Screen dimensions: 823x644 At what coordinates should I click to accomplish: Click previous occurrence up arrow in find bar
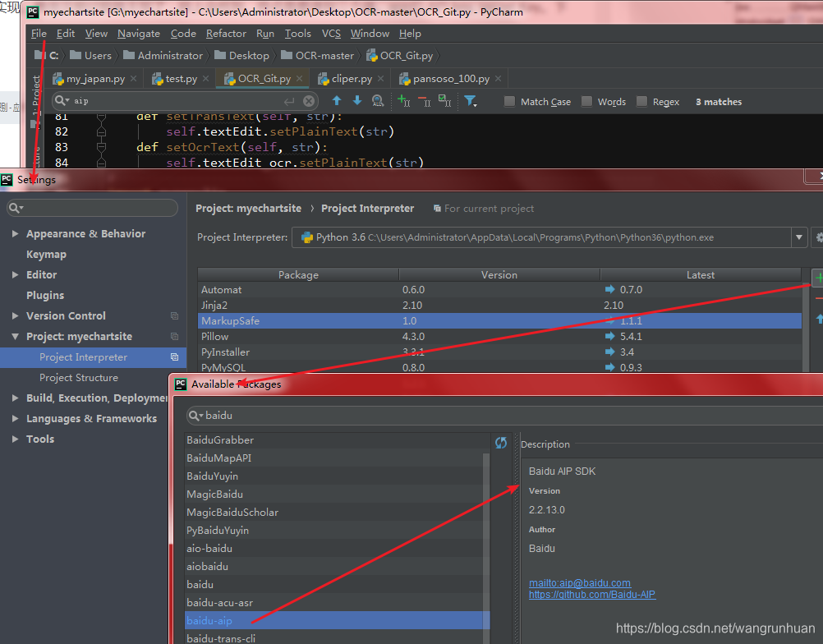tap(337, 101)
